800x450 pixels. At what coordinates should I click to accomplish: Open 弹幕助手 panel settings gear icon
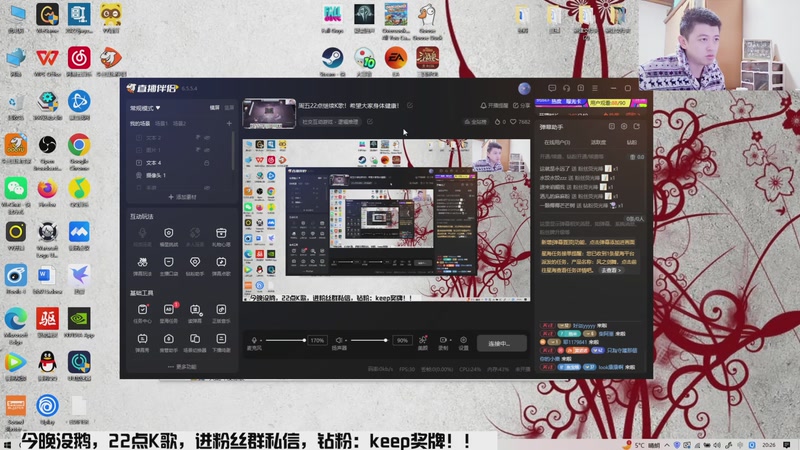click(x=624, y=127)
